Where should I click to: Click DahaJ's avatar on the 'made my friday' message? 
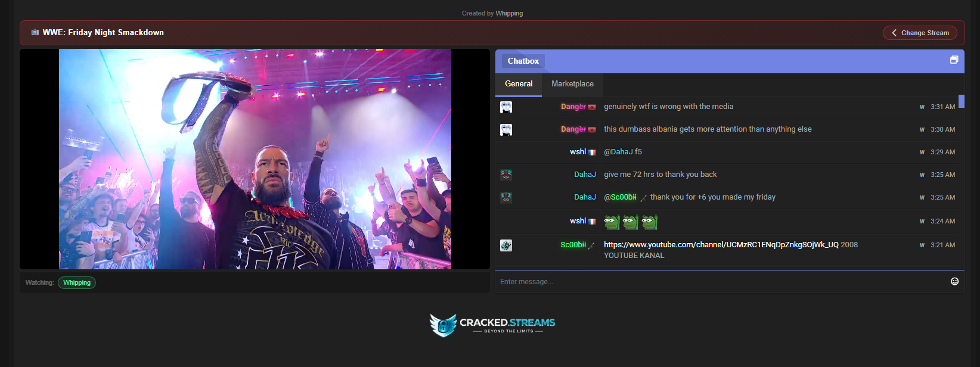click(506, 198)
